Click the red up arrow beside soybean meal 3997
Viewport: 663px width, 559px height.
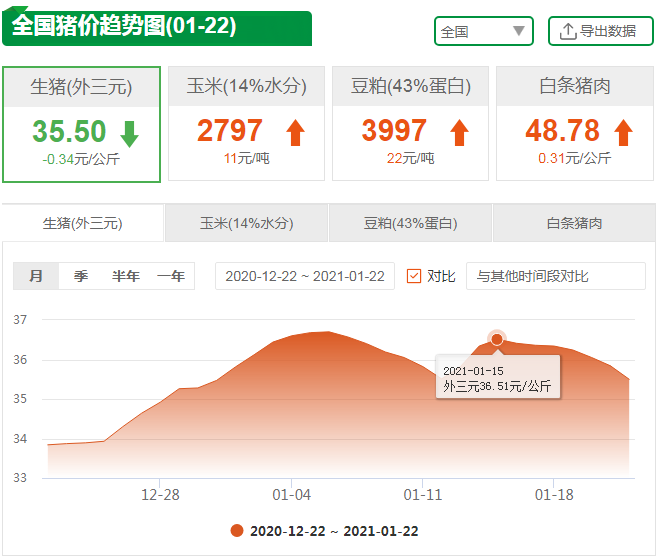[459, 132]
